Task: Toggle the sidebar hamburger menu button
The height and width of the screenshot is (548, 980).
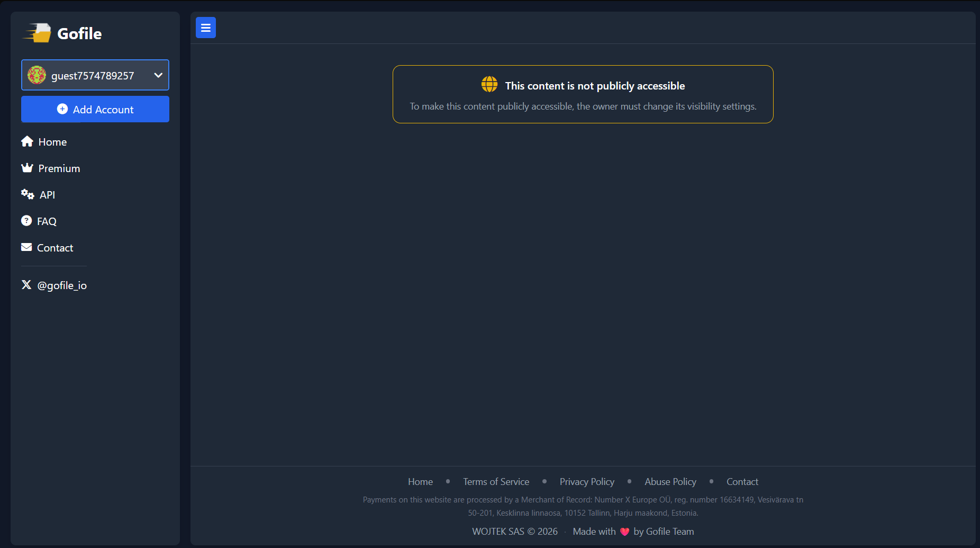Action: click(x=206, y=28)
